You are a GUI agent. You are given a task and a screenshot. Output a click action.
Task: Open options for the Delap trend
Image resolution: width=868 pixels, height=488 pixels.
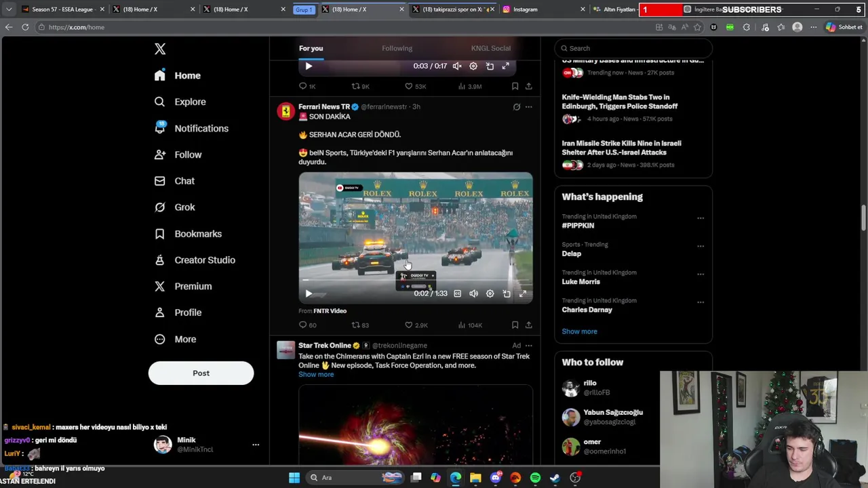pyautogui.click(x=701, y=246)
